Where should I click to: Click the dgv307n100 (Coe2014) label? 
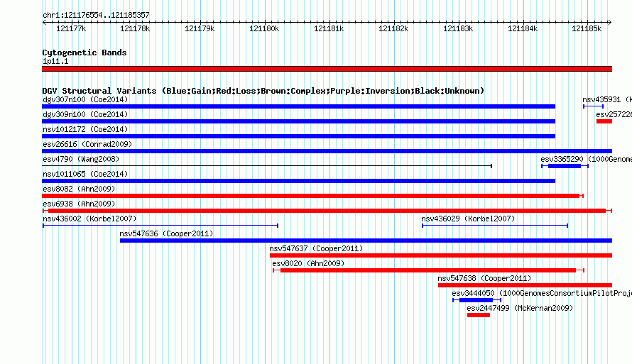(85, 99)
